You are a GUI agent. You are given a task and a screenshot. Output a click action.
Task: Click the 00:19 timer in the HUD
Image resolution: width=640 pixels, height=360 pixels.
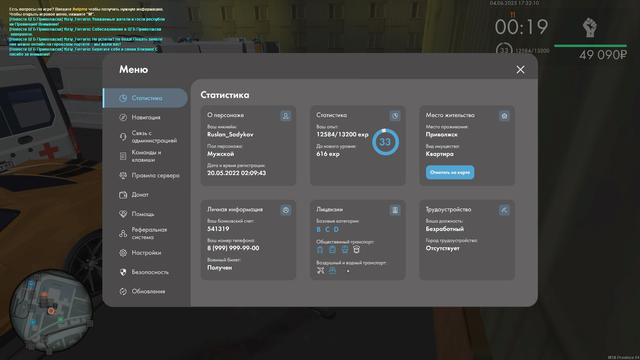tap(521, 27)
